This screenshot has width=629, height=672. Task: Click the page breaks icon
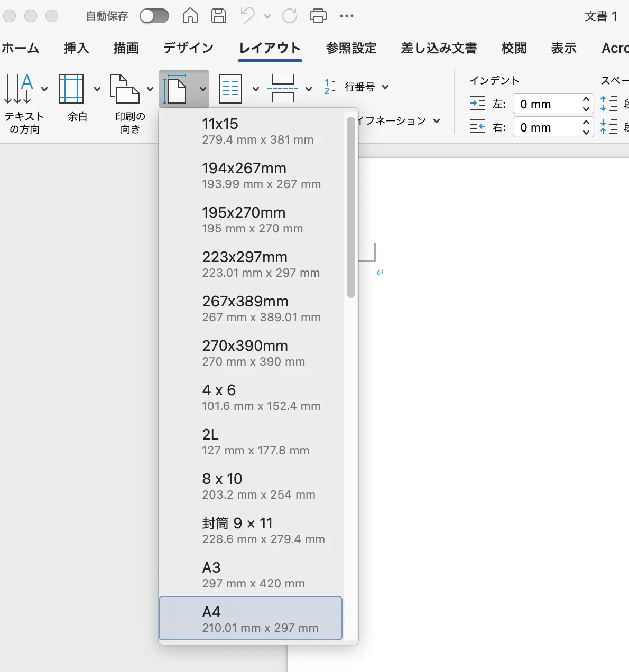pos(283,89)
